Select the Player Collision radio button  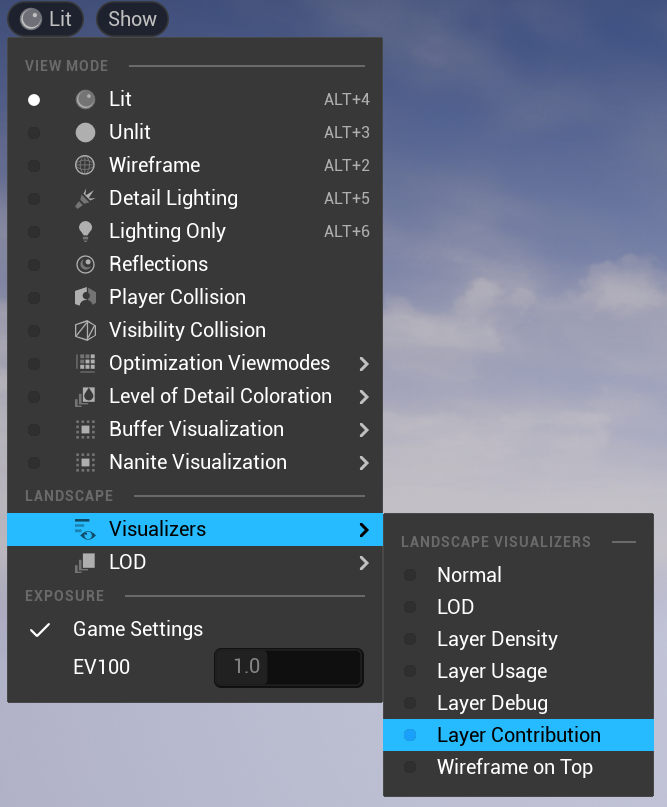pyautogui.click(x=34, y=298)
